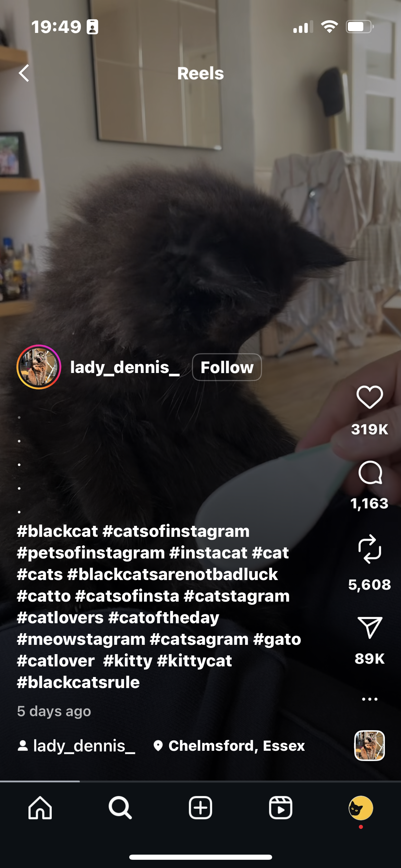This screenshot has height=868, width=401.
Task: Tap the #blackcatsarenotbadluck hashtag
Action: coord(172,574)
